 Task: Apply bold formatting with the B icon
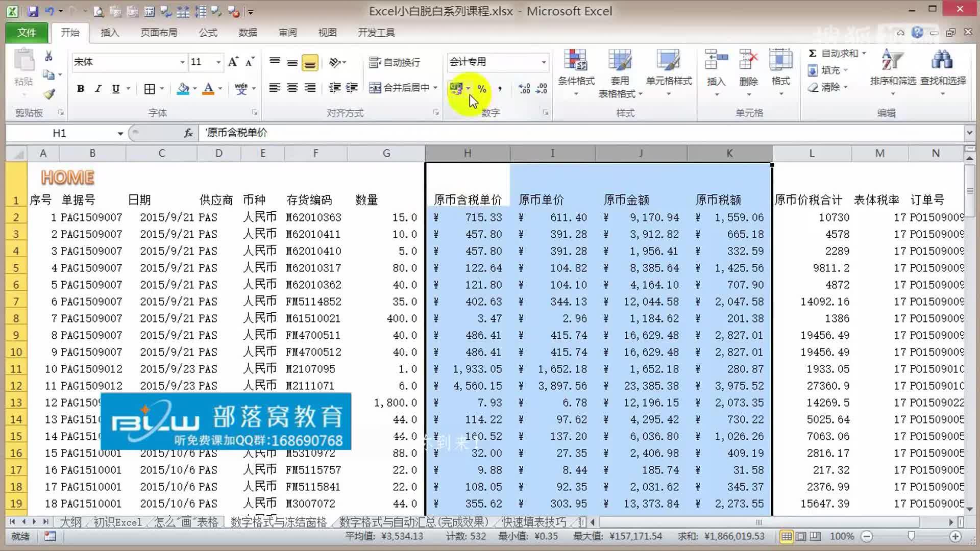[80, 88]
